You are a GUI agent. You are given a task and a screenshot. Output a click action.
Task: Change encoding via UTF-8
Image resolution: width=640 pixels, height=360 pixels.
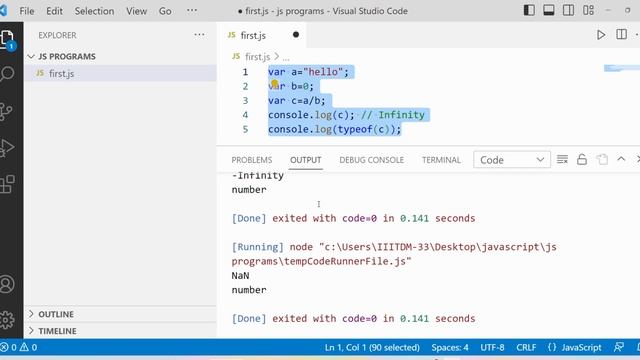click(492, 347)
